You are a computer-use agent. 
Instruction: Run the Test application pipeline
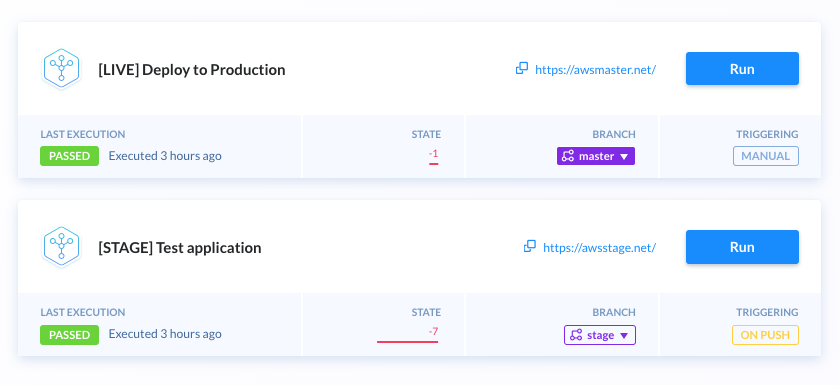click(x=742, y=247)
